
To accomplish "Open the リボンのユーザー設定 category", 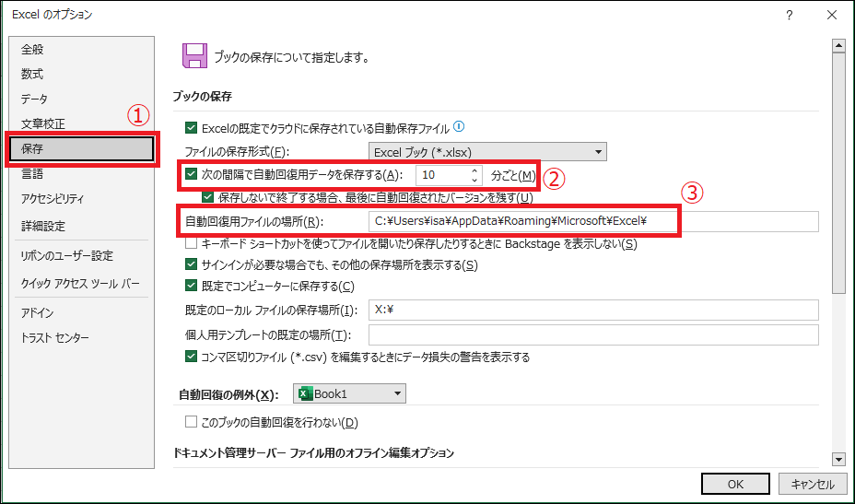I will 67,256.
